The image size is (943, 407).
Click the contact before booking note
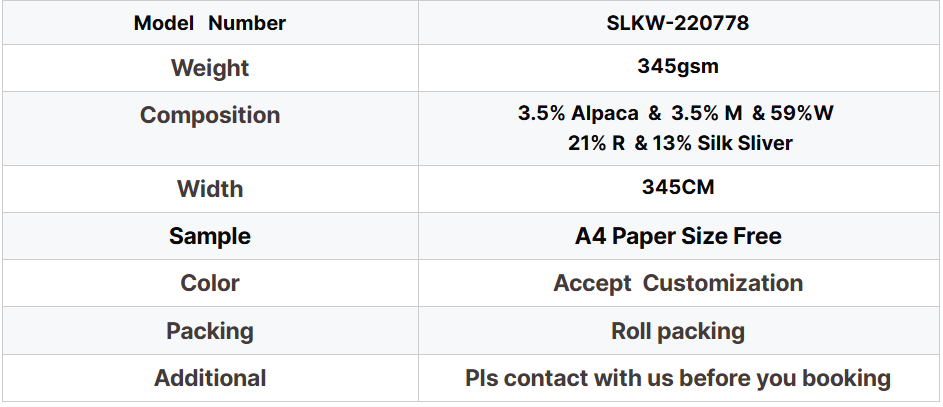click(x=678, y=378)
